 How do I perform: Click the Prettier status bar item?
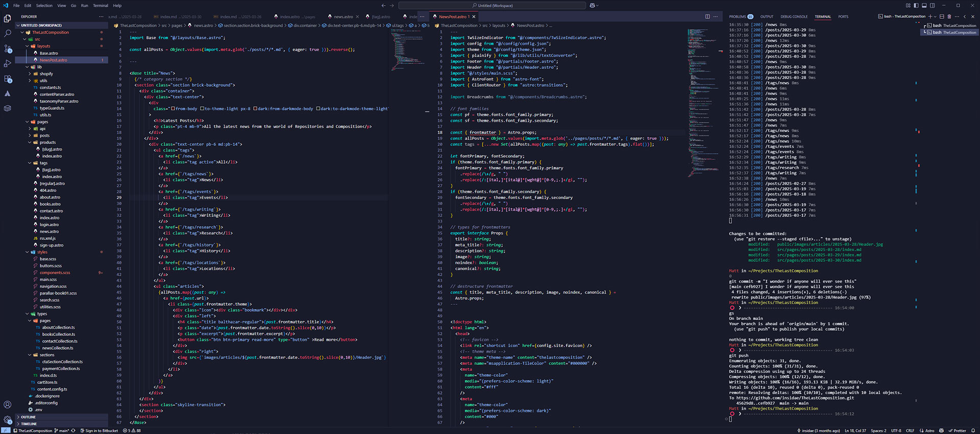(x=957, y=430)
